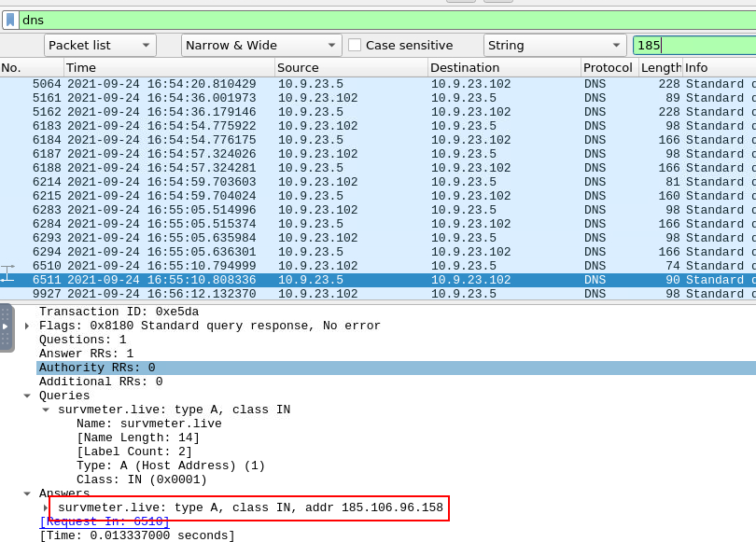Image resolution: width=756 pixels, height=542 pixels.
Task: Select packet number 6510 in the list
Action: (373, 266)
